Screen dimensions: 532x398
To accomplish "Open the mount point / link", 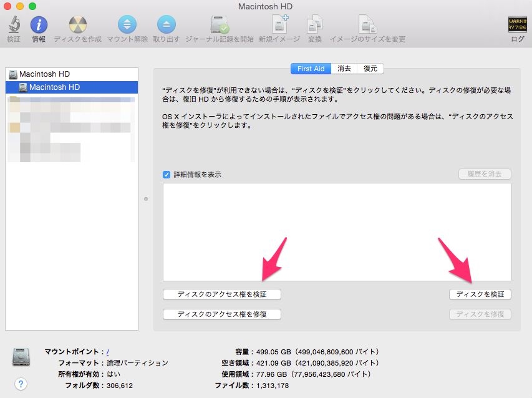I will click(107, 352).
